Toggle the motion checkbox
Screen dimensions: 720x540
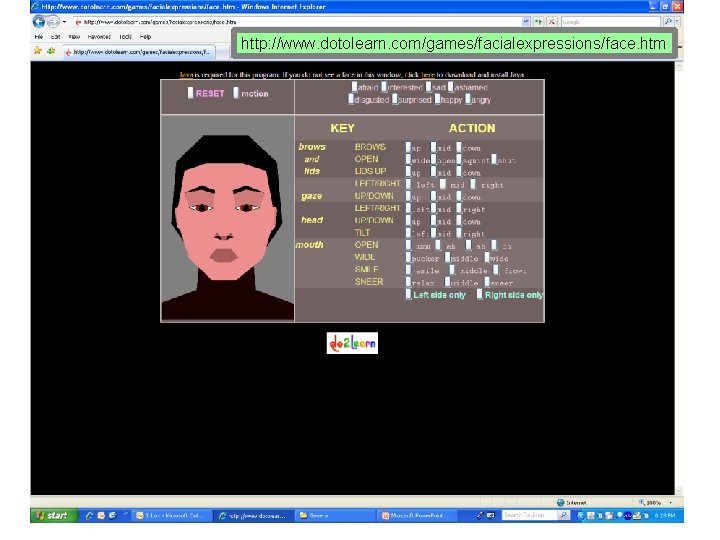coord(236,93)
